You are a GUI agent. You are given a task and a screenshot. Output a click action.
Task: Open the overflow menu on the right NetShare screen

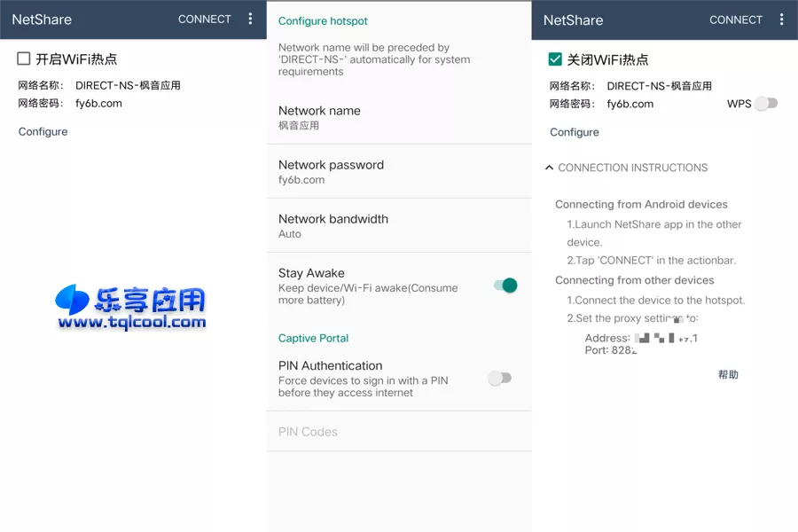(x=780, y=19)
